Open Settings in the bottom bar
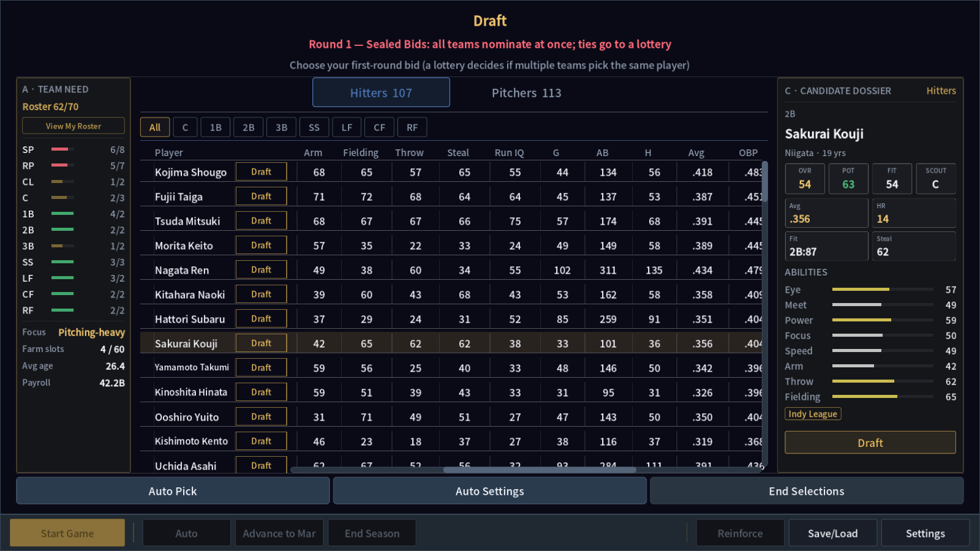Viewport: 980px width, 551px height. 925,533
